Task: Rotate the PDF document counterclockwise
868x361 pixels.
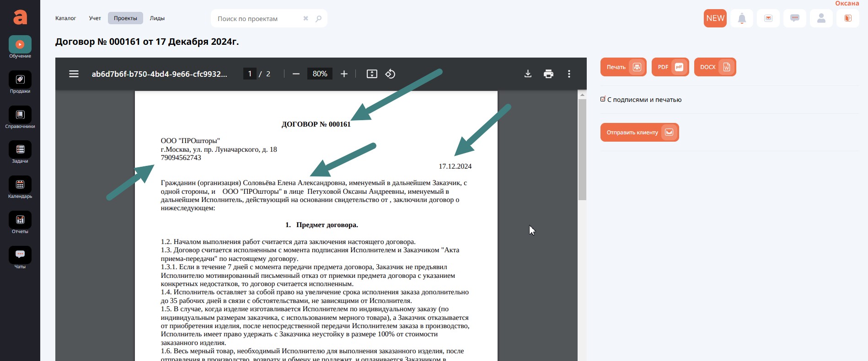Action: [390, 74]
